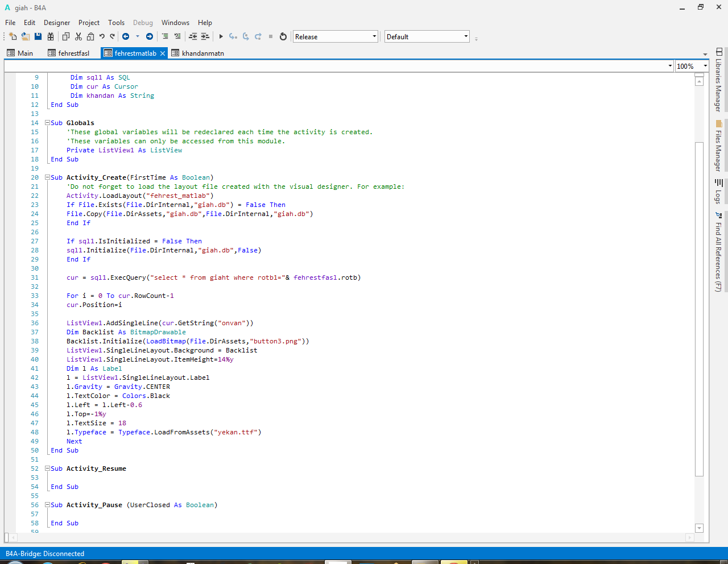Click the Navigate Forward arrow icon
This screenshot has height=564, width=728.
[150, 36]
